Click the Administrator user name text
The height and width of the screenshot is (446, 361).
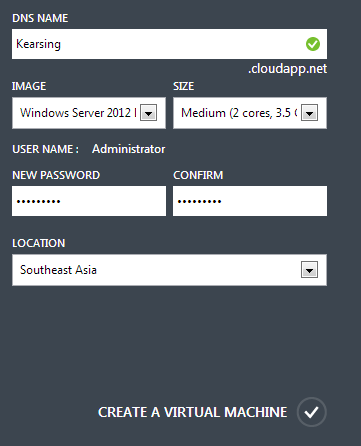point(129,149)
